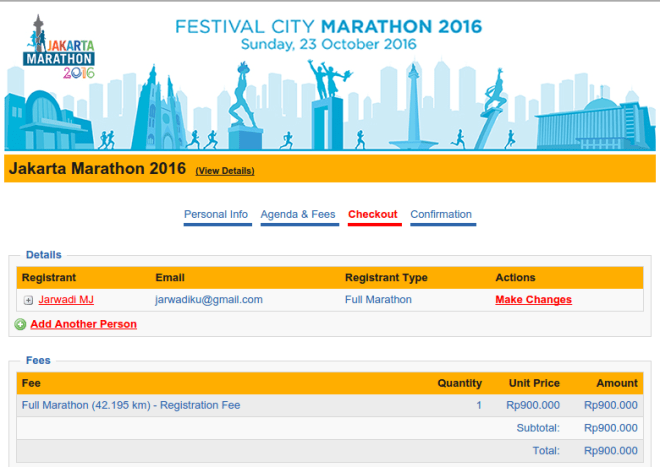The image size is (660, 467).
Task: Click the Full Marathon (42.195 km) - Registration Fee text
Action: click(x=131, y=406)
